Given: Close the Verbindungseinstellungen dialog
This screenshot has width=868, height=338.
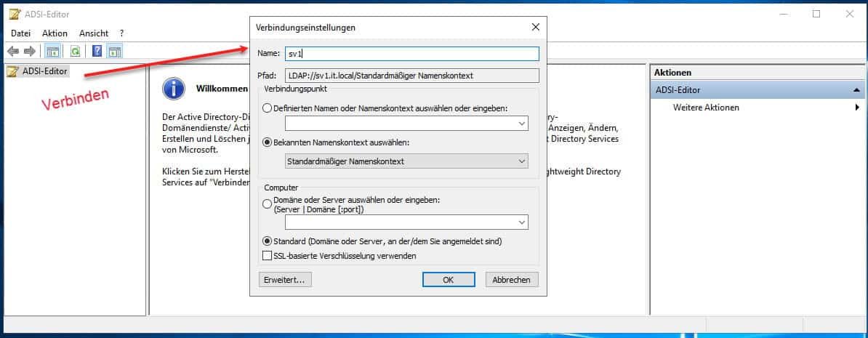Looking at the screenshot, I should coord(535,27).
